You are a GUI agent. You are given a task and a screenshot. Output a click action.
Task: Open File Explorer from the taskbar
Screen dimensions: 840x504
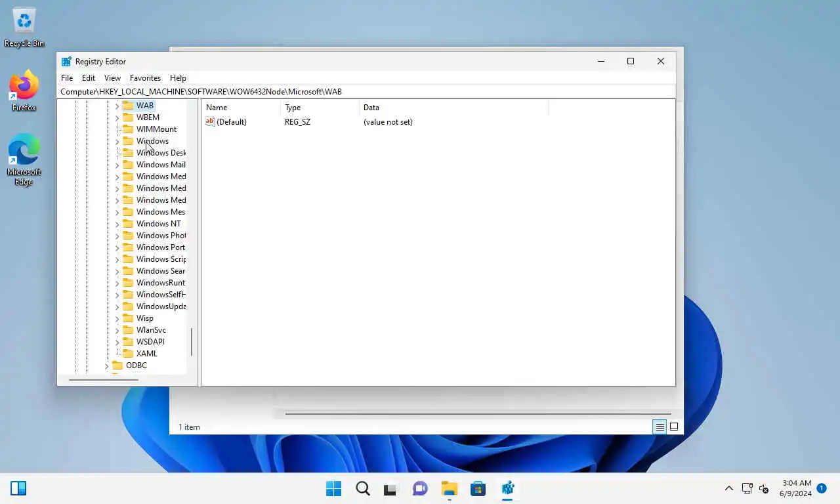pos(449,488)
